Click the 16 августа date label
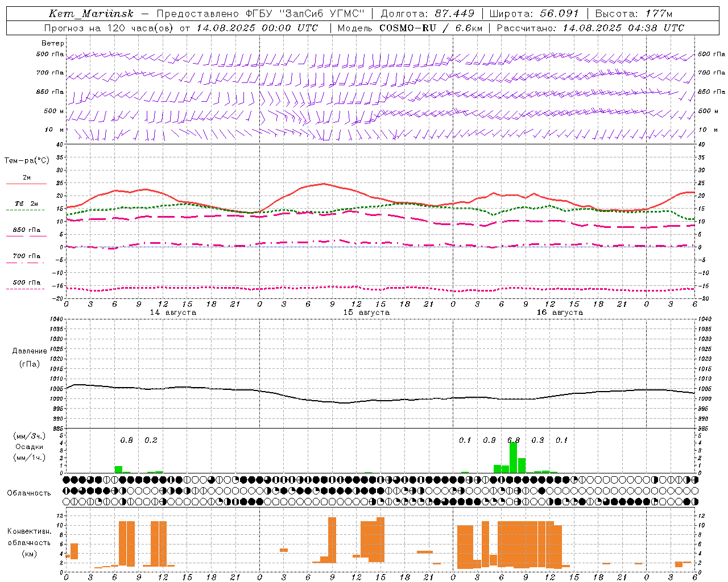 (560, 313)
